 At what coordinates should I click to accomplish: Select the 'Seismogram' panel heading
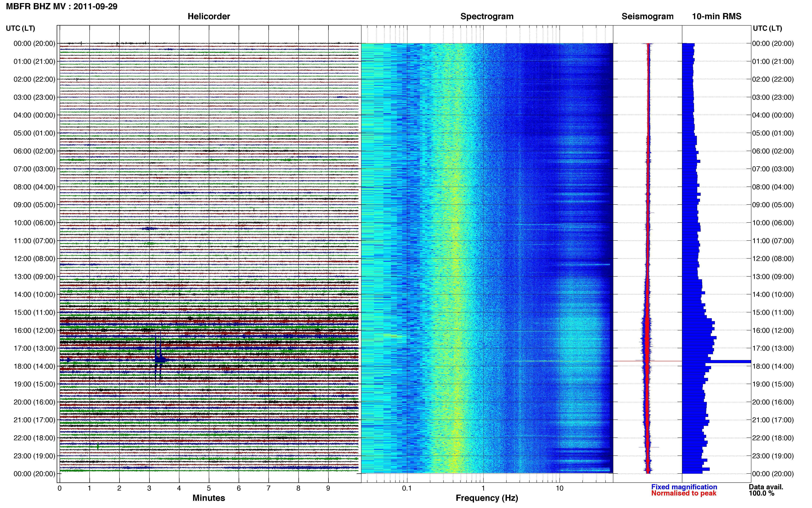[x=648, y=16]
